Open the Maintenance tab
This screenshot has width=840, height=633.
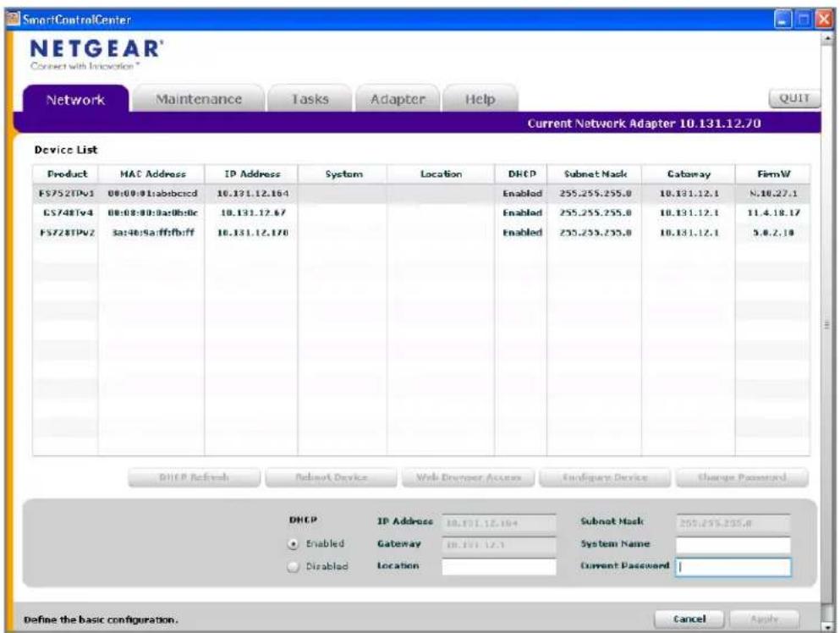pyautogui.click(x=199, y=99)
